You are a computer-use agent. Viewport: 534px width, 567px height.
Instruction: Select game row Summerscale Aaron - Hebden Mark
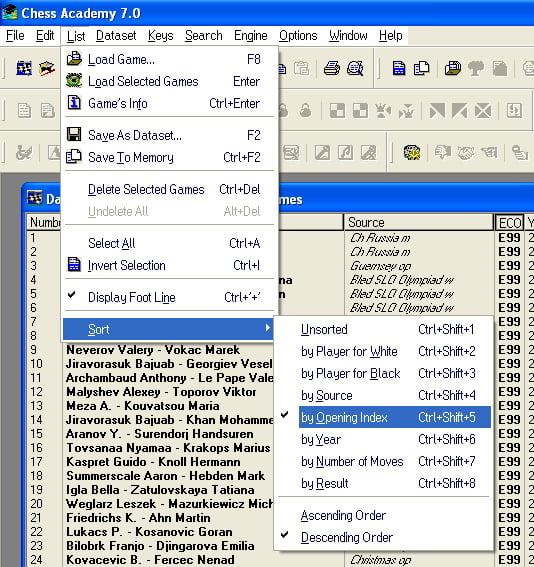click(166, 476)
